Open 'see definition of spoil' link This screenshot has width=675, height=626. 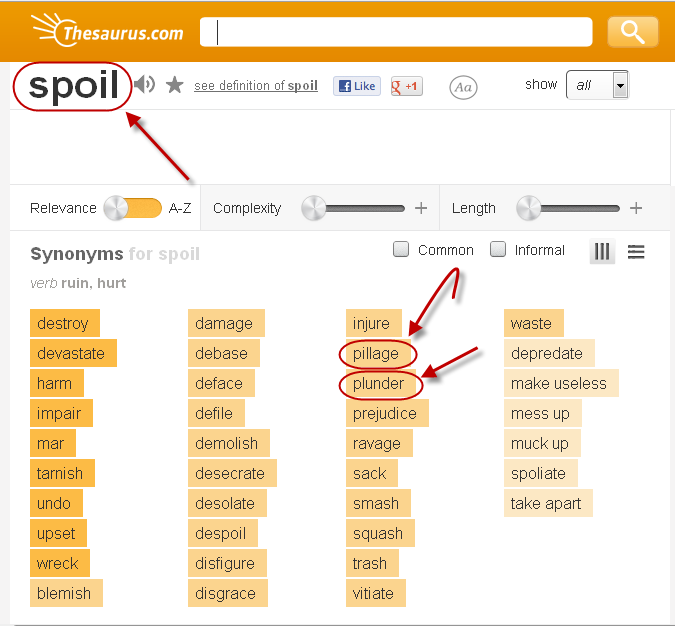(256, 86)
